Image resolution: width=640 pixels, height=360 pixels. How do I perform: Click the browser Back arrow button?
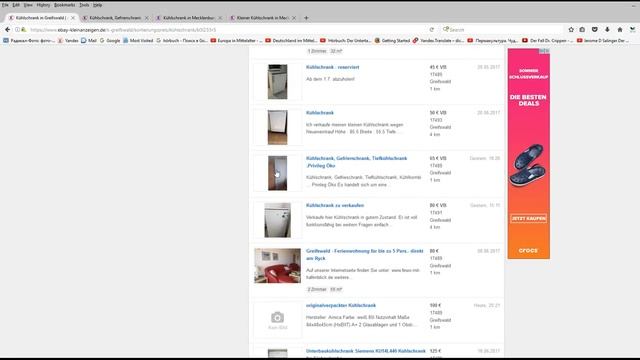pyautogui.click(x=7, y=29)
